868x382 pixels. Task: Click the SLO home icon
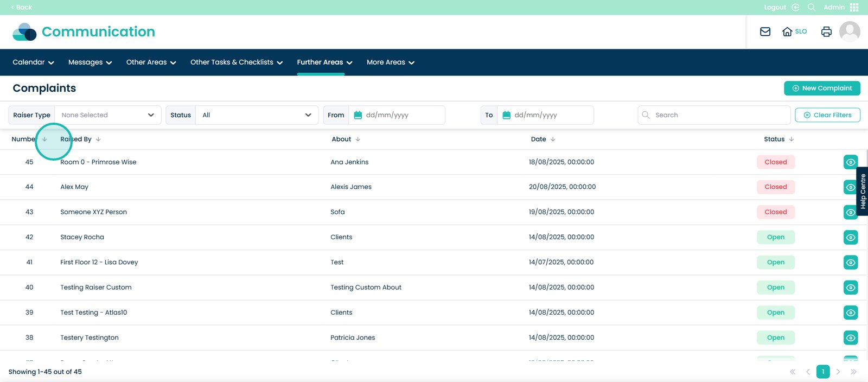[787, 31]
